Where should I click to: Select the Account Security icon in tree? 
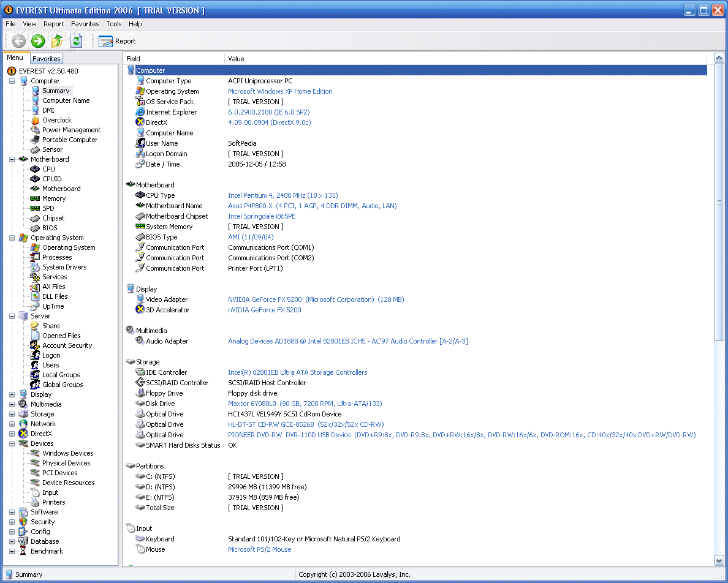pos(35,345)
